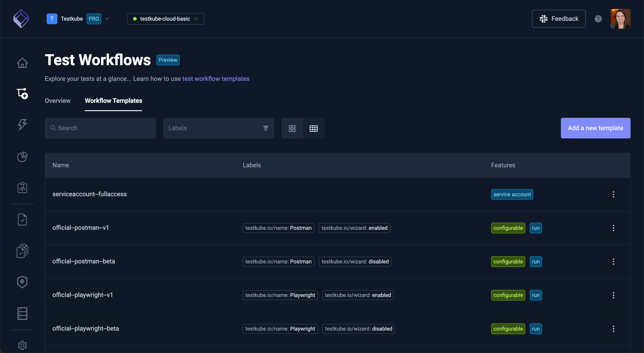Switch to the Overview tab
The width and height of the screenshot is (644, 353).
(57, 100)
